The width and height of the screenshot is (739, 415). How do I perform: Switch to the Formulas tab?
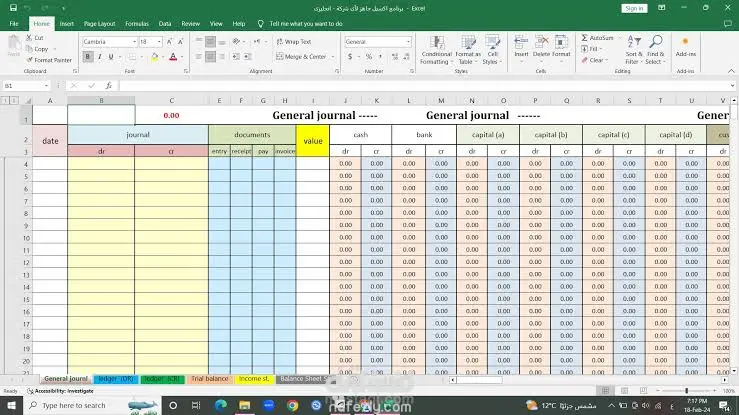[137, 24]
